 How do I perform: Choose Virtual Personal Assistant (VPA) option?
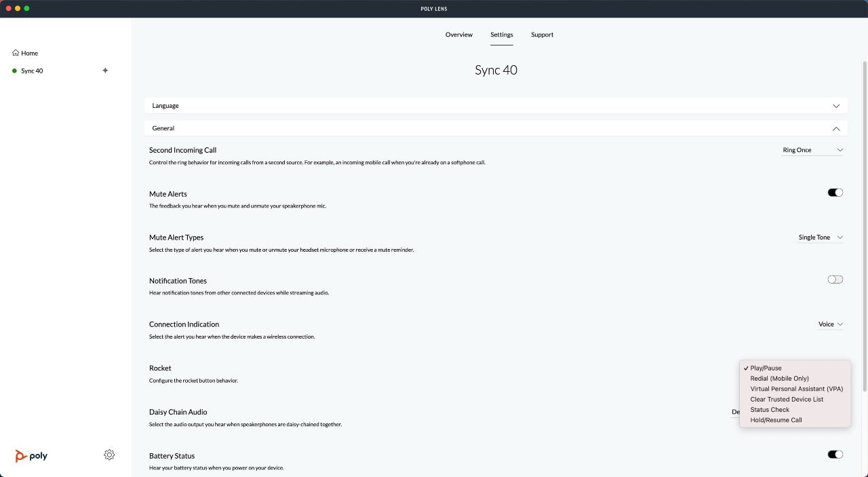pyautogui.click(x=796, y=389)
